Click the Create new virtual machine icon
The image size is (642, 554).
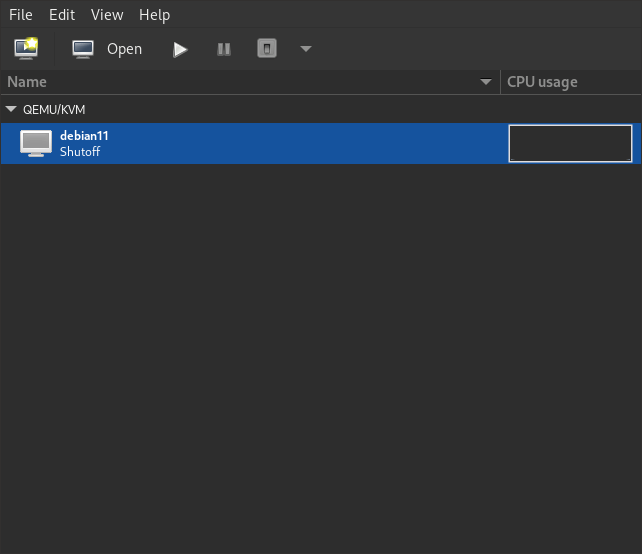pos(26,48)
